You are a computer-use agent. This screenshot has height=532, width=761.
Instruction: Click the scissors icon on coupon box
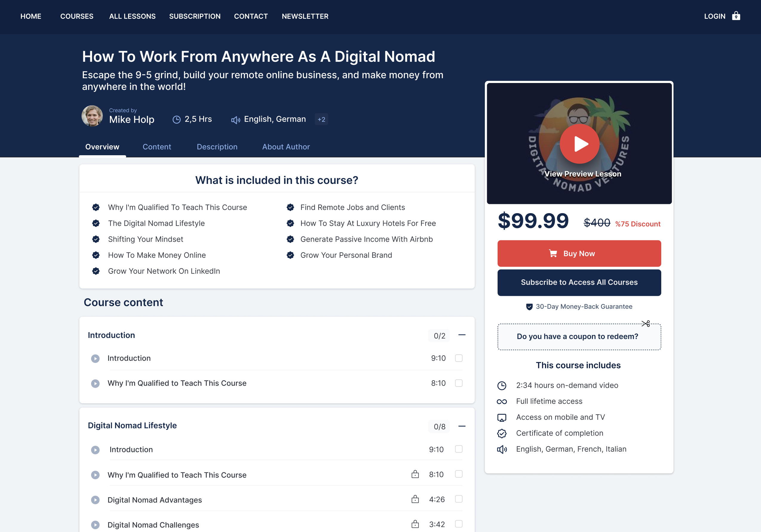point(645,324)
